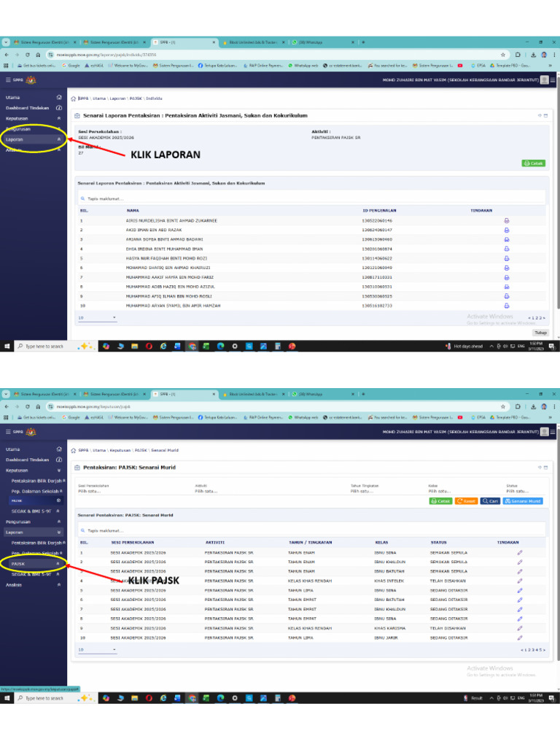Click edit pencil for Ibnu Jarir class row
560x747 pixels.
[520, 638]
